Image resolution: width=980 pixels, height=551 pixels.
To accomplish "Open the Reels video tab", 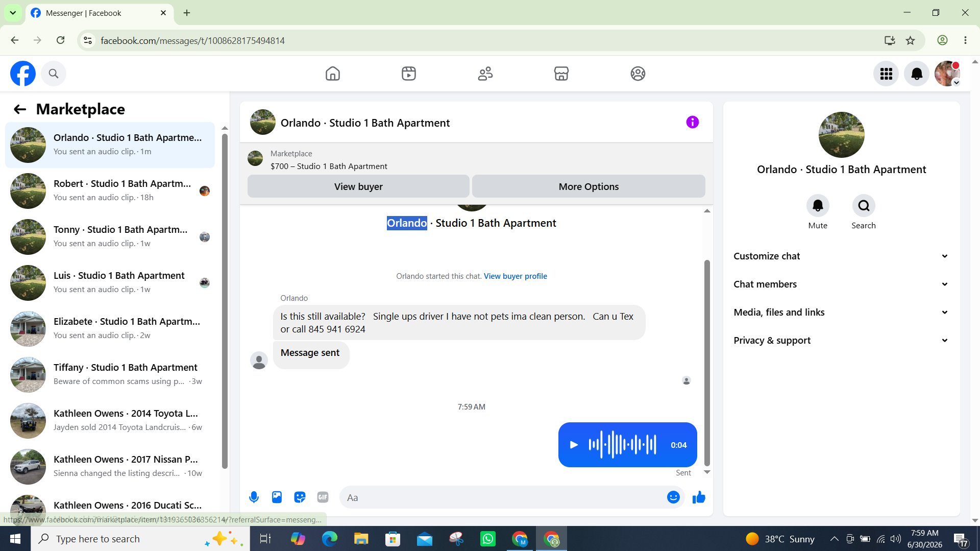I will click(409, 74).
